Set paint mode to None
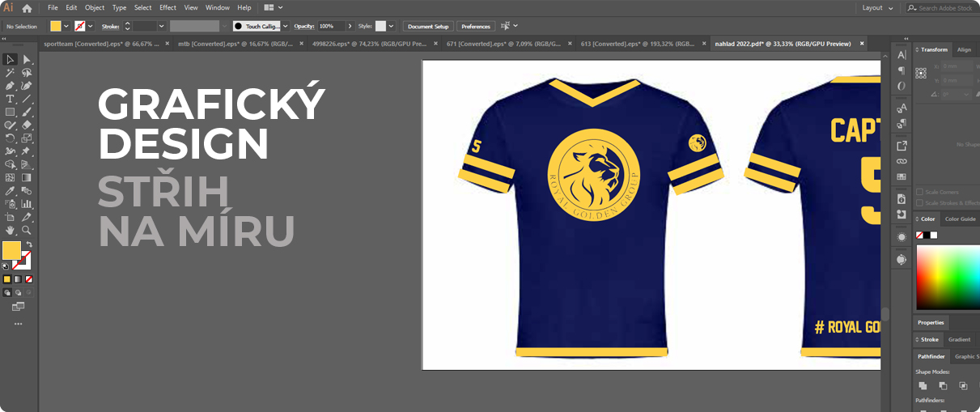The width and height of the screenshot is (980, 412). (28, 278)
